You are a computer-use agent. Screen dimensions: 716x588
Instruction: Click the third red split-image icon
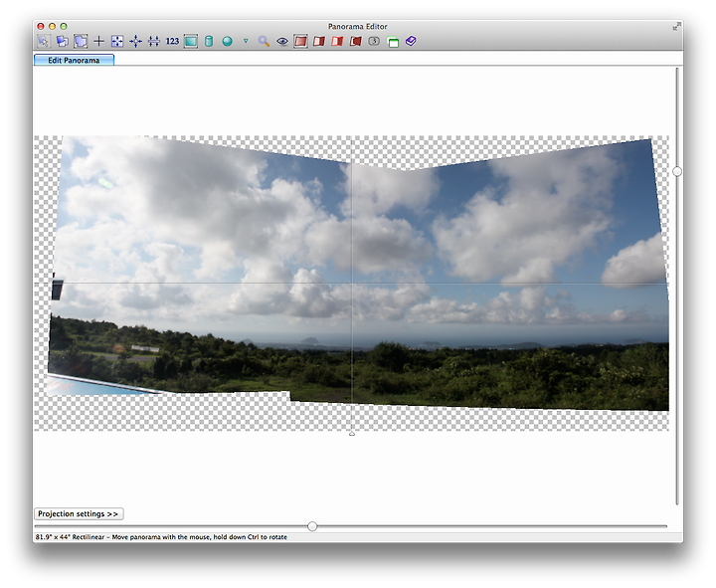pos(337,41)
